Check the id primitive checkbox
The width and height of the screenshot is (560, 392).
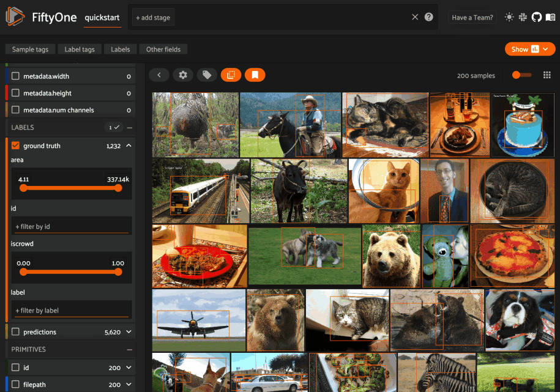15,368
